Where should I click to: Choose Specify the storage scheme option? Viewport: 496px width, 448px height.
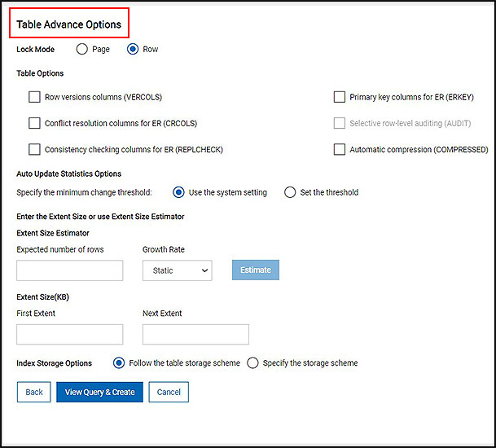pyautogui.click(x=252, y=362)
